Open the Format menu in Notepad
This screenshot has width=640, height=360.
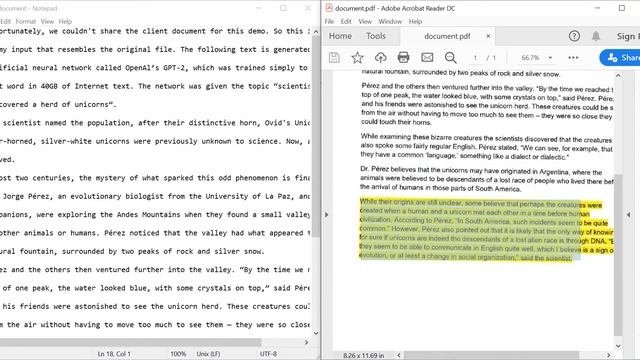26,21
